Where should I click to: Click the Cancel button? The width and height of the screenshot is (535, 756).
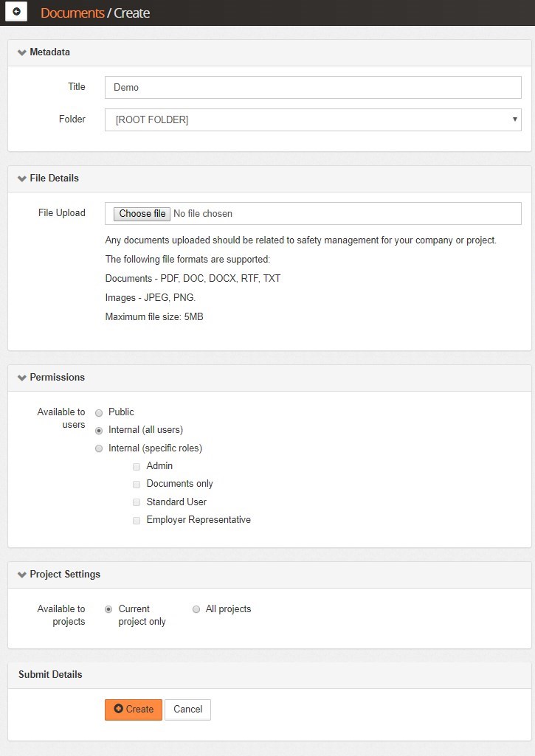pos(187,710)
